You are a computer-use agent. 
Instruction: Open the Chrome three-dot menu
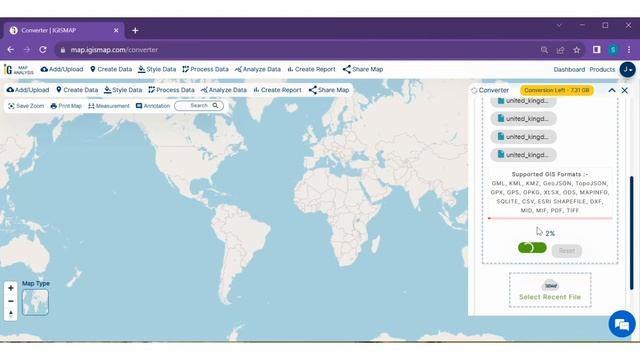[629, 50]
